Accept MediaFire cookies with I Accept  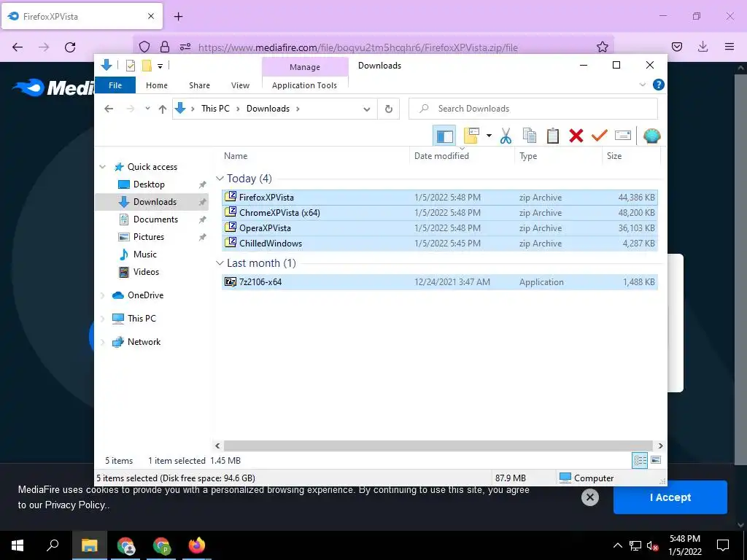click(x=670, y=497)
